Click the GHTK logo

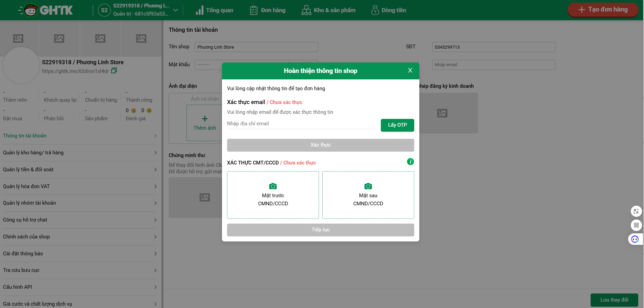[x=46, y=10]
